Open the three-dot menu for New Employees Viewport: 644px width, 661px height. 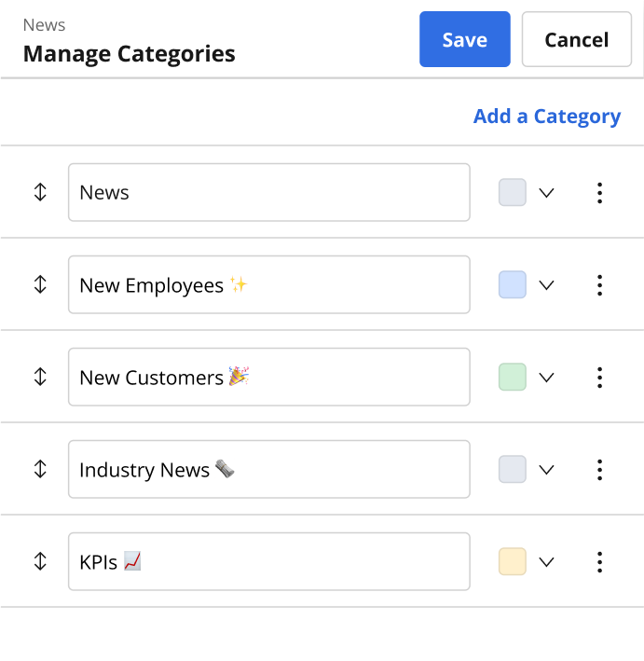click(599, 285)
